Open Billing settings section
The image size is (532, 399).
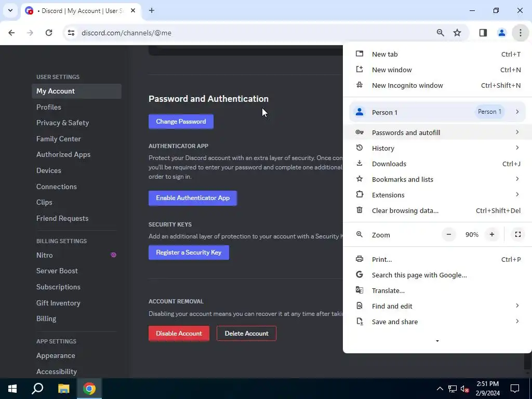[77, 318]
